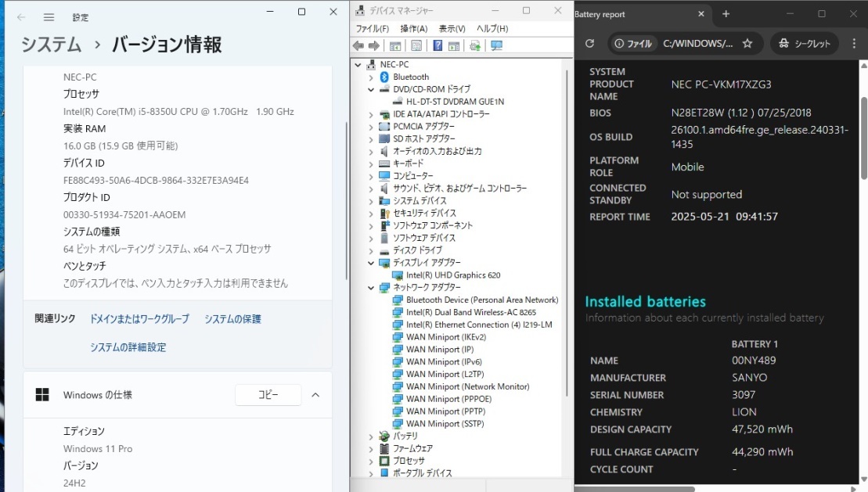Open the 操作(A) menu
868x492 pixels.
tap(413, 29)
